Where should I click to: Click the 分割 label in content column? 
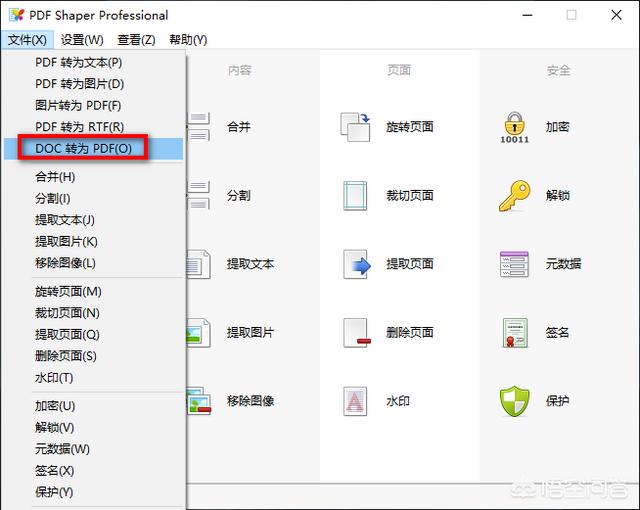coord(239,196)
